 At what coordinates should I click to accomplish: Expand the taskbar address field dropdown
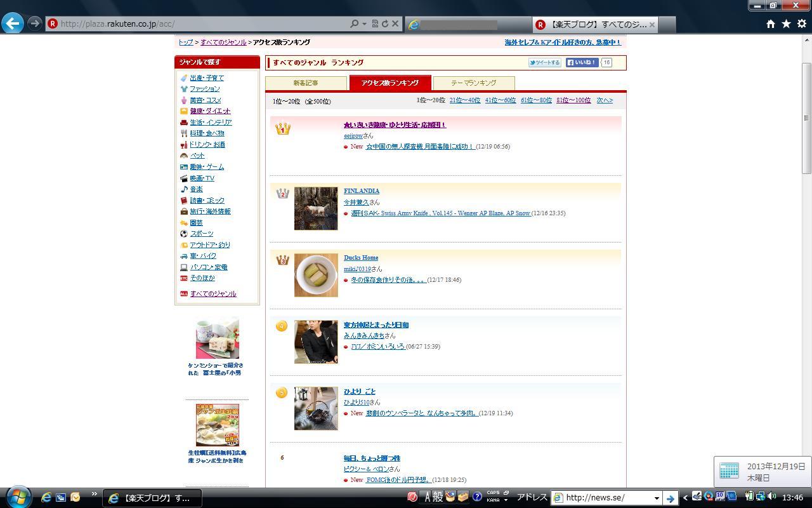point(657,498)
